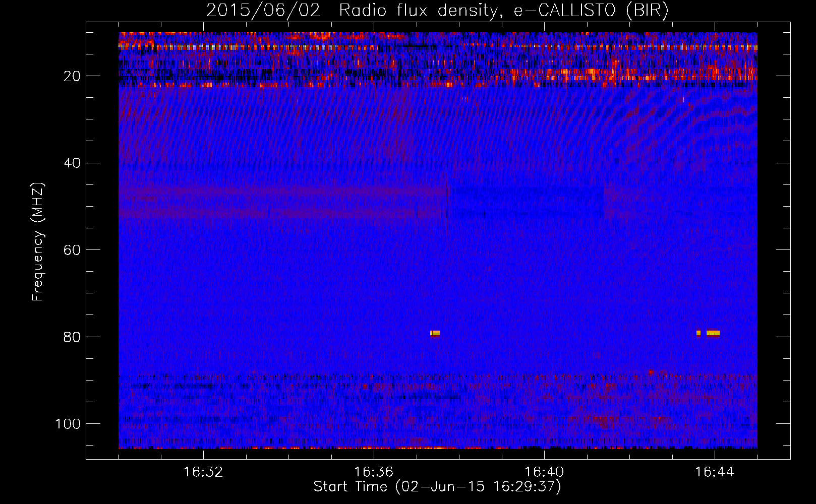Click the 16:36 time axis label

coord(374,472)
